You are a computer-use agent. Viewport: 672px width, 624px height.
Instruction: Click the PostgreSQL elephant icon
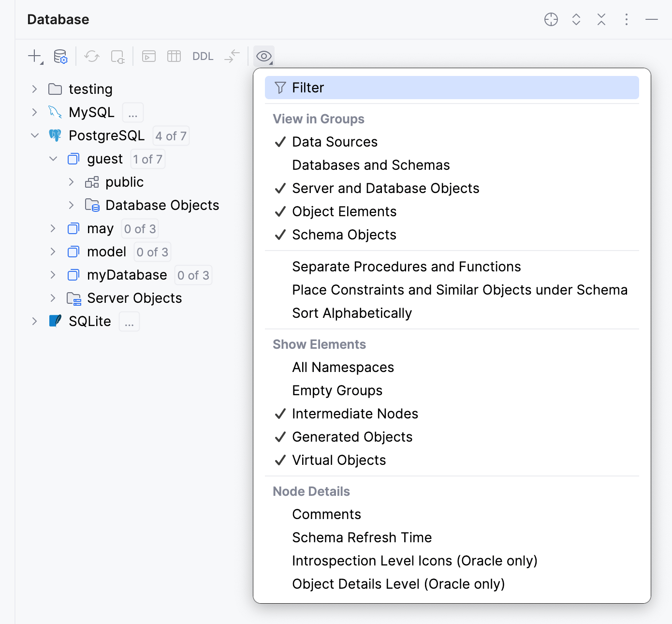[x=55, y=135]
